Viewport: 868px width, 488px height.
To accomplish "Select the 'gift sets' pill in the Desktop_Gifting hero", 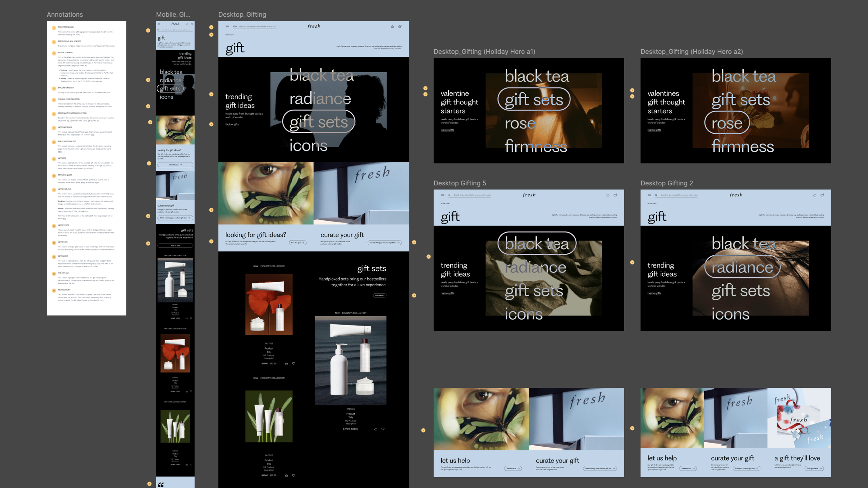I will 318,121.
